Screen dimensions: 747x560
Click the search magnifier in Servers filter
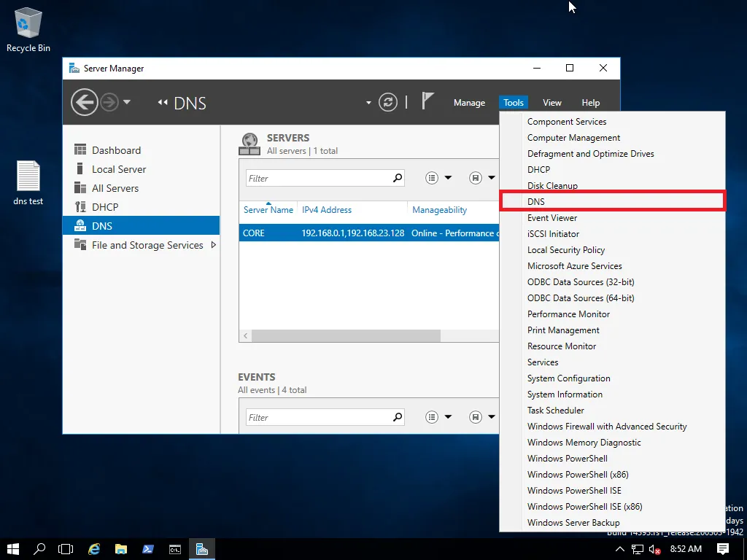click(398, 178)
